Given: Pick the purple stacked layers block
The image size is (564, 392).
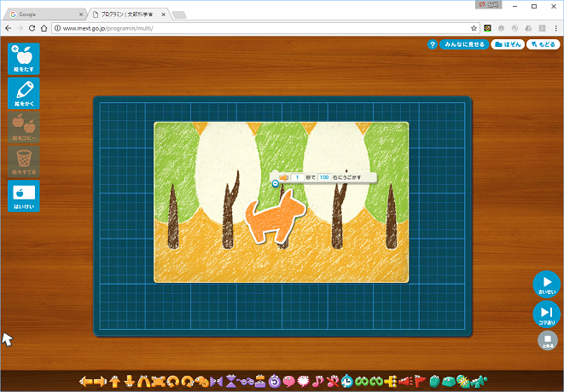Looking at the screenshot, I should (x=260, y=381).
